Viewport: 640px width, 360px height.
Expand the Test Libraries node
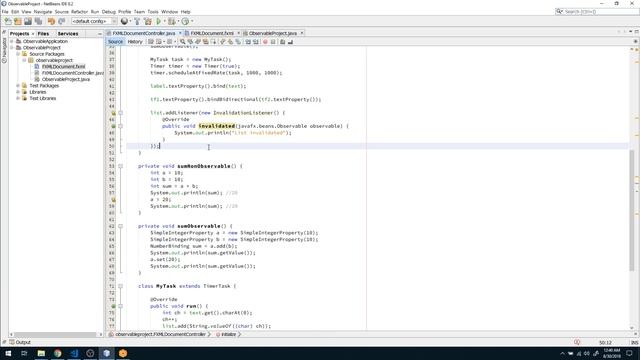(18, 98)
